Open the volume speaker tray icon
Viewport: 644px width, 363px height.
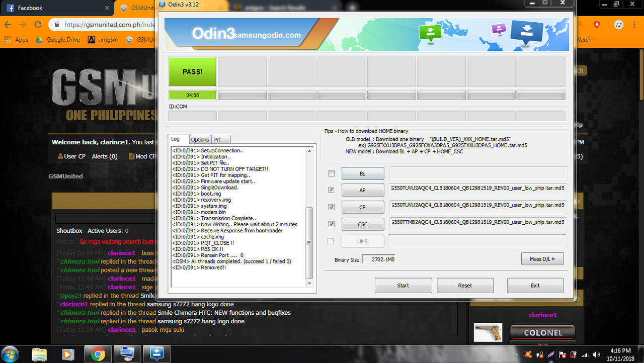(x=596, y=354)
